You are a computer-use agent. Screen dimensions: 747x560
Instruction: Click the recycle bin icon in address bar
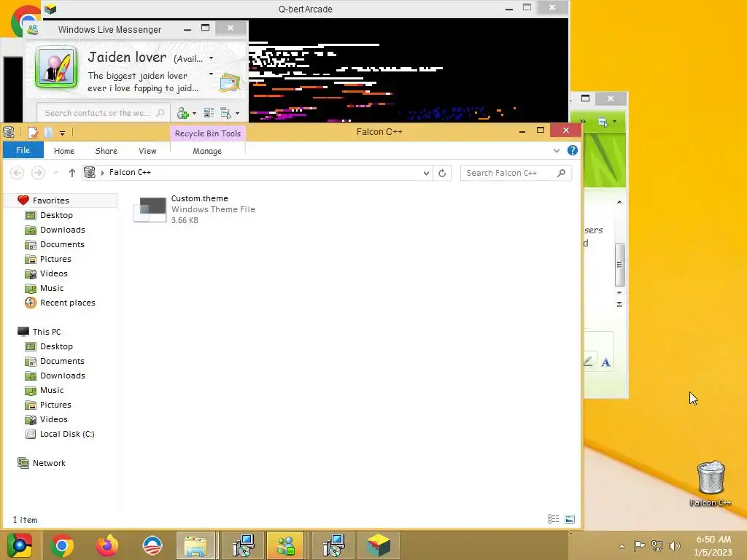90,172
